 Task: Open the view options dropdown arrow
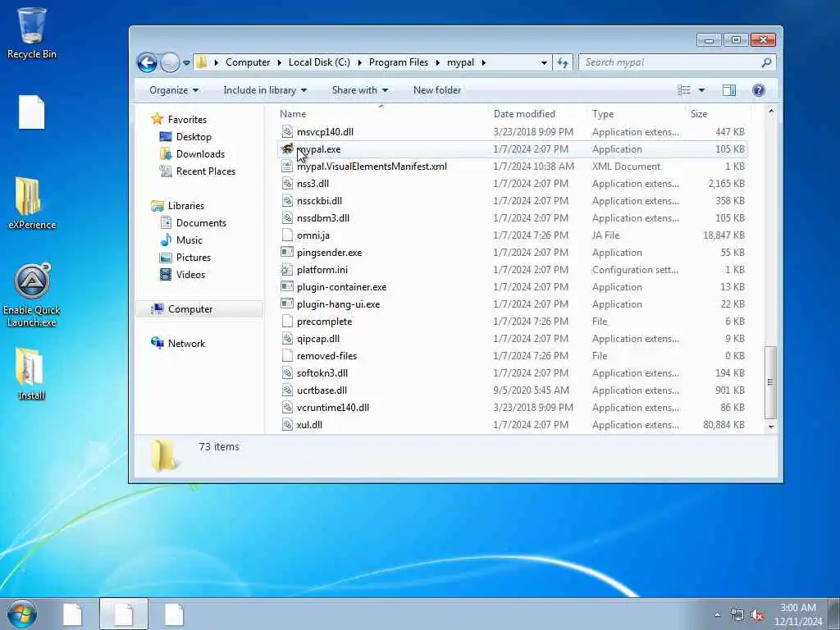point(702,90)
